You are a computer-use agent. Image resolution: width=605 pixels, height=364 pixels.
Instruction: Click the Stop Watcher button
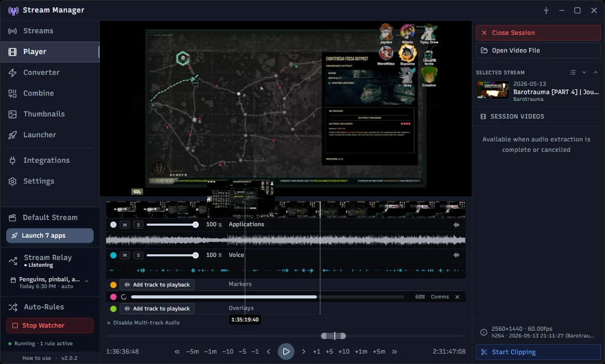50,326
